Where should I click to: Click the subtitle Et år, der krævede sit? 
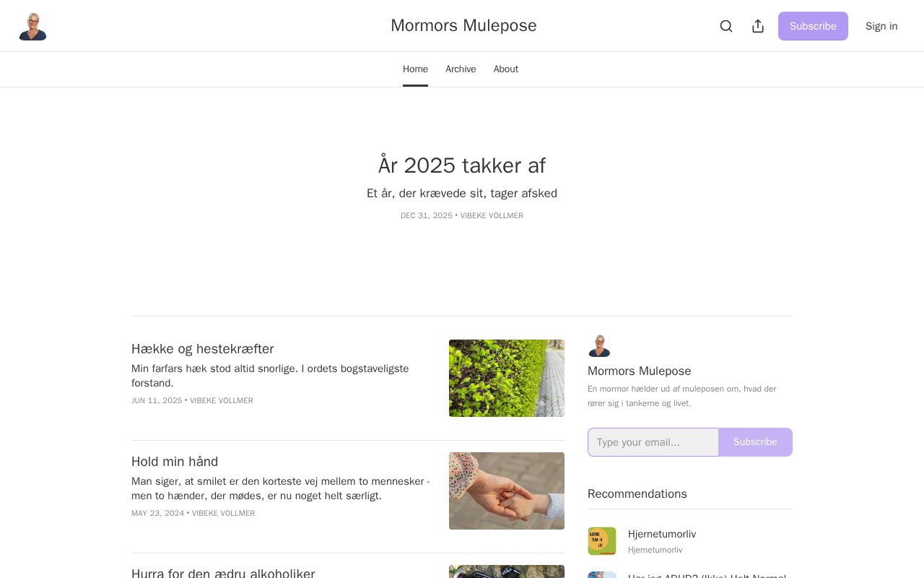click(x=462, y=194)
